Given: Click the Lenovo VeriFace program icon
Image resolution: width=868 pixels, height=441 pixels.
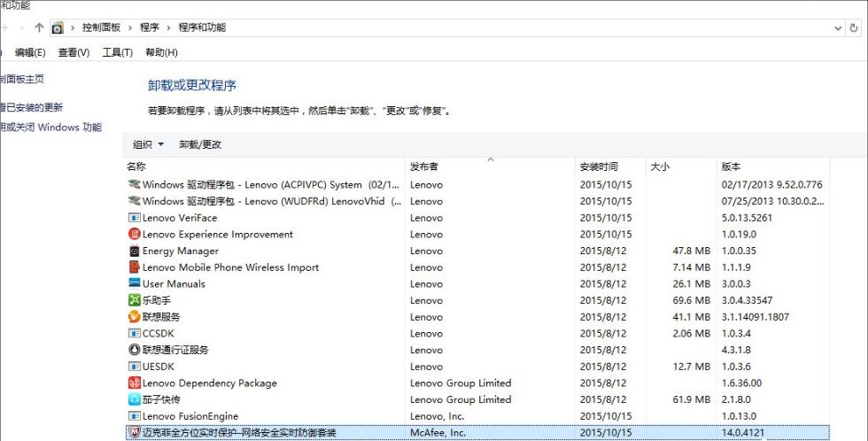Looking at the screenshot, I should click(x=134, y=218).
